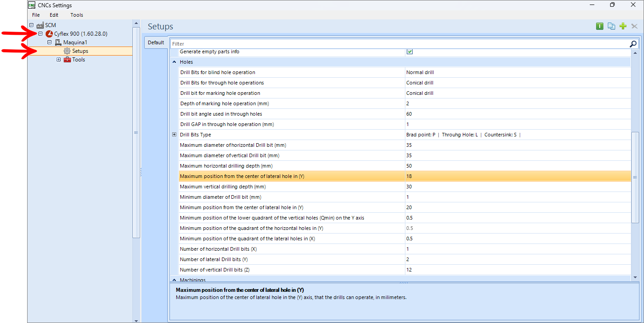Screen dimensions: 644x323
Task: Select 'Minimum diameter of Drill bit (mm)' label
Action: pos(221,197)
